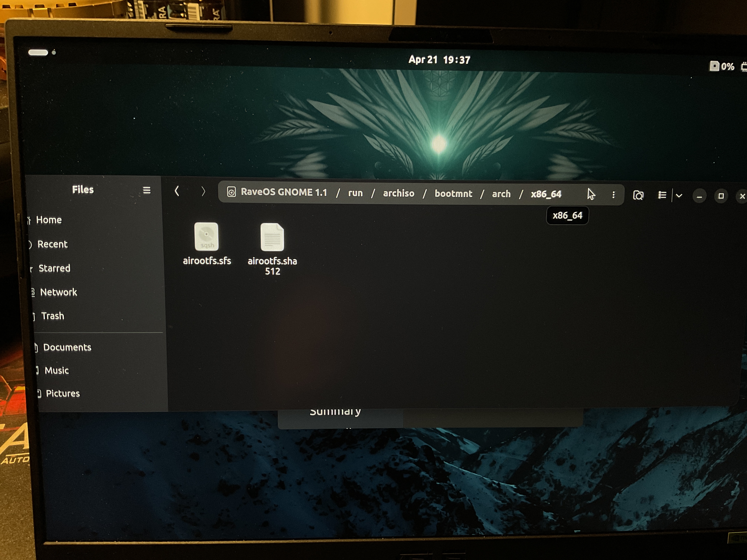Toggle list view layout icon
The image size is (747, 560).
pyautogui.click(x=662, y=195)
